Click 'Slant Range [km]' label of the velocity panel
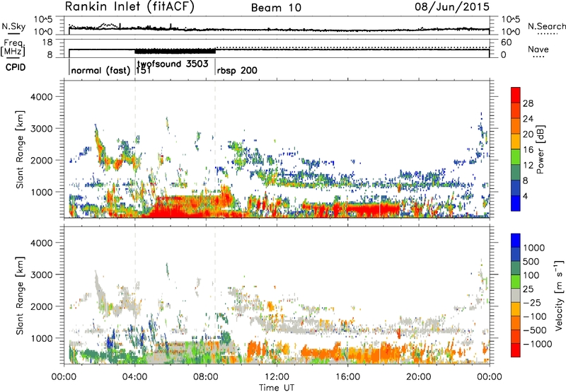This screenshot has width=566, height=392. pos(20,296)
